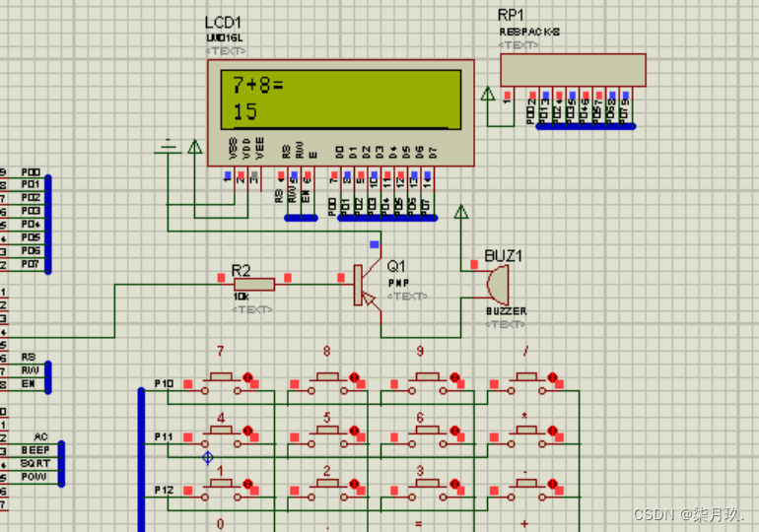Click the P12 keypad row label

pos(164,490)
